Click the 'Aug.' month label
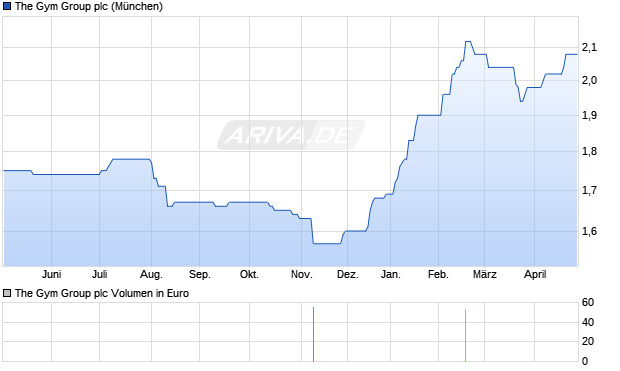Viewport: 620px width, 371px height. click(x=151, y=274)
